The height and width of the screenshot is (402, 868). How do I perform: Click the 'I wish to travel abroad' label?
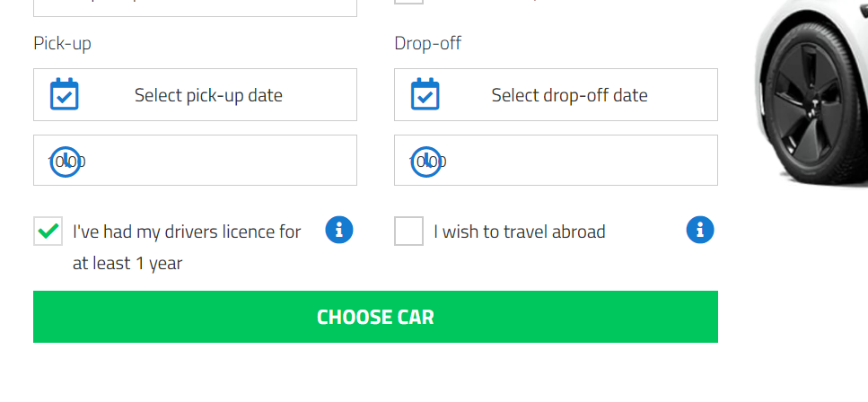tap(520, 232)
